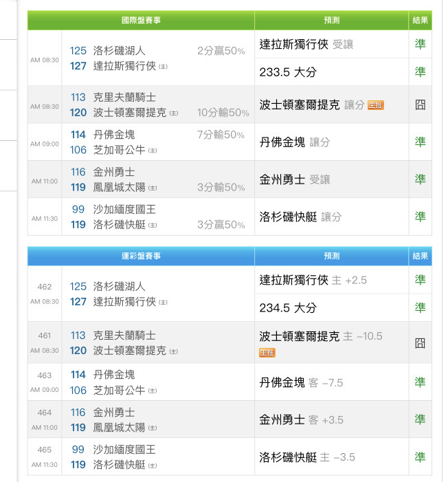The height and width of the screenshot is (482, 448).
Task: Click 芝加哥公牛 in the 國際盤賽事 table
Action: pyautogui.click(x=120, y=150)
